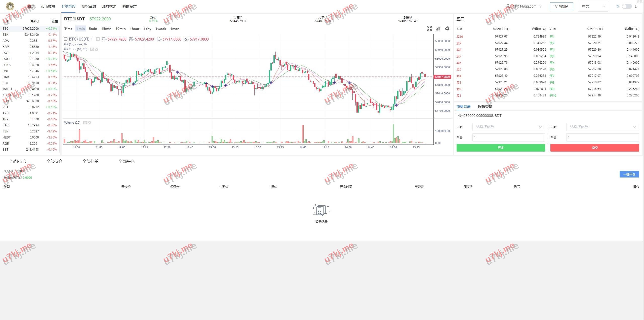Open language dropdown showing 中文

(x=593, y=6)
